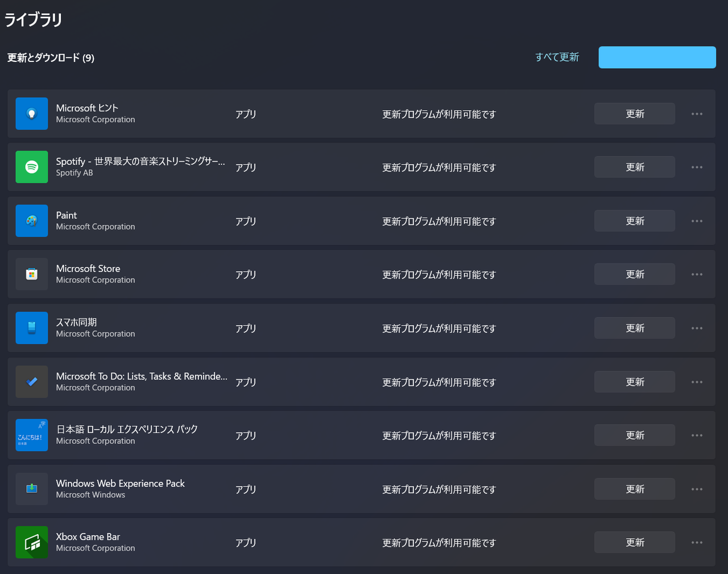
Task: Click the Spotify AB publisher text
Action: pyautogui.click(x=75, y=173)
